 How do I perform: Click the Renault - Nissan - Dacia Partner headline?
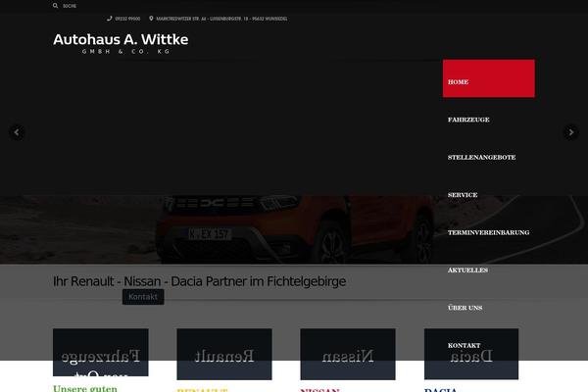tap(200, 281)
